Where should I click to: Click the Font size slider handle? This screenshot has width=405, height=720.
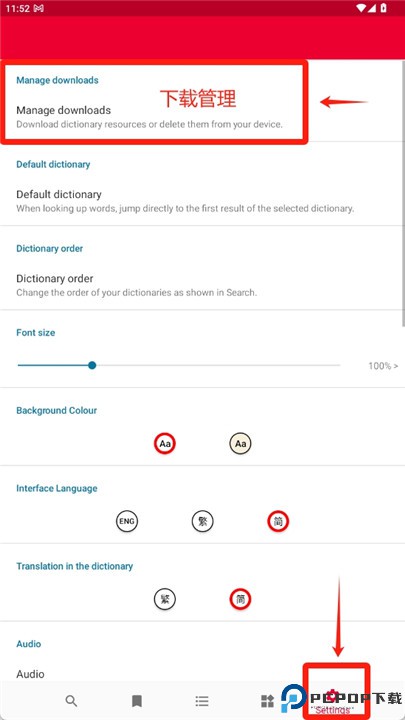pyautogui.click(x=92, y=366)
